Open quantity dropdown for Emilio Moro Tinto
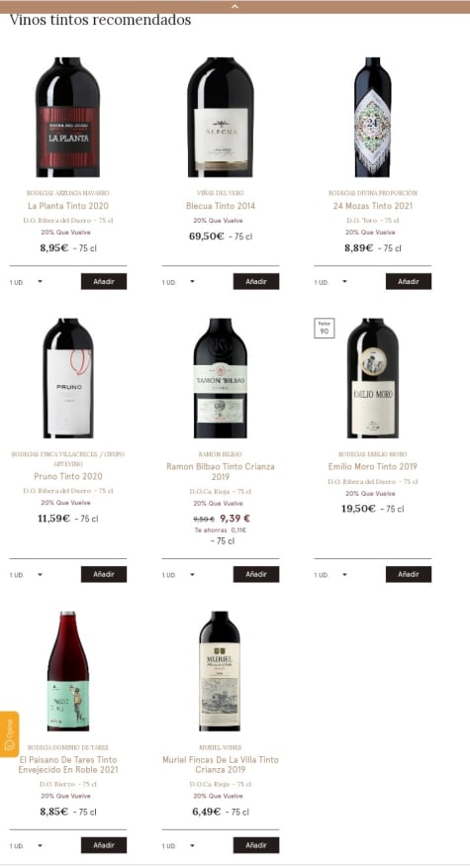This screenshot has width=470, height=868. [330, 575]
